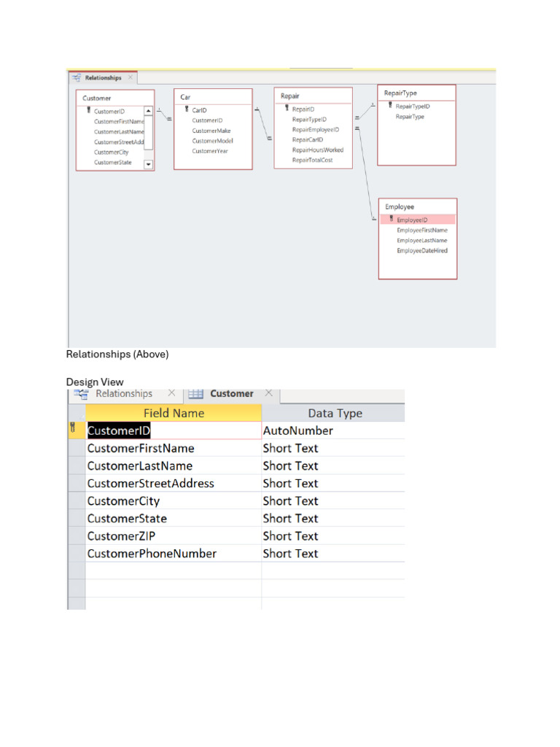Click the Data Type column header

335,413
